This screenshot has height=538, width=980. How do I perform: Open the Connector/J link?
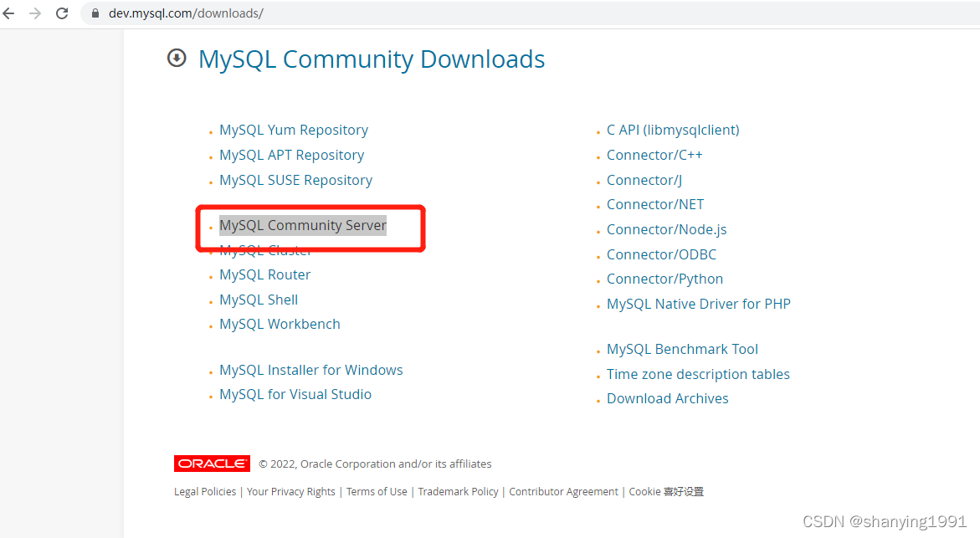pos(644,180)
